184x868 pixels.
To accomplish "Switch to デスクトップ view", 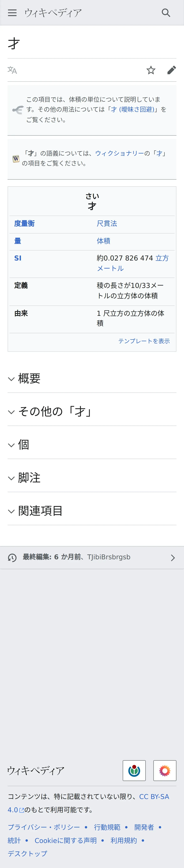I will click(x=27, y=853).
